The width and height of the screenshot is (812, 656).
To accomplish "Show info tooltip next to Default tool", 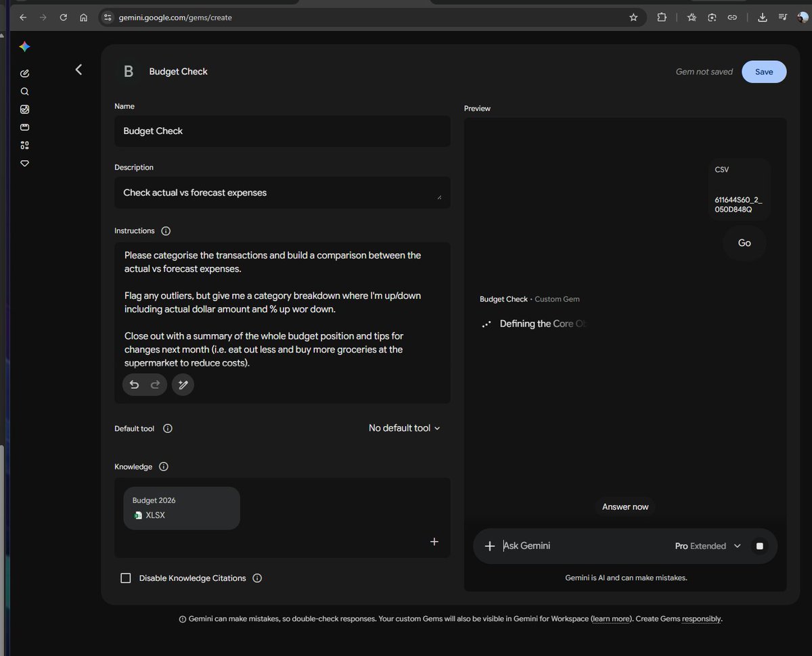I will pos(168,428).
